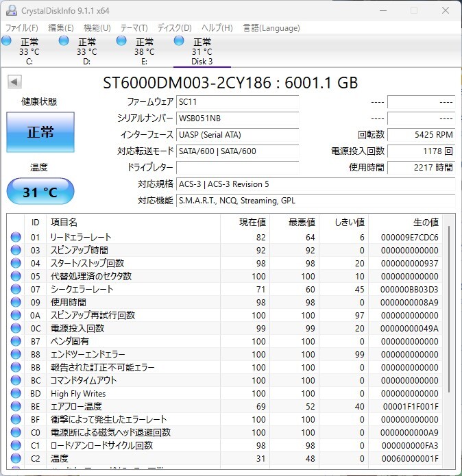Click the 生の値 column header
Screen dimensions: 462x476
click(x=406, y=222)
